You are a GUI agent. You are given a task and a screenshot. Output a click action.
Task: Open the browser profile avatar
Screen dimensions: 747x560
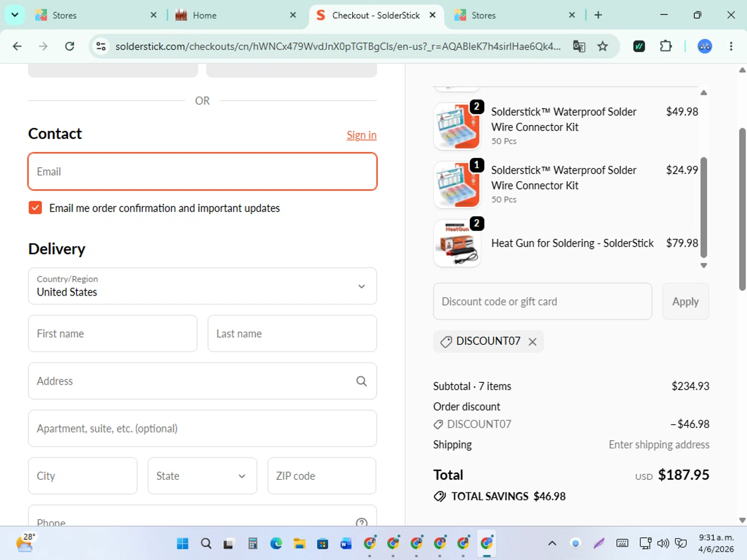pos(705,46)
